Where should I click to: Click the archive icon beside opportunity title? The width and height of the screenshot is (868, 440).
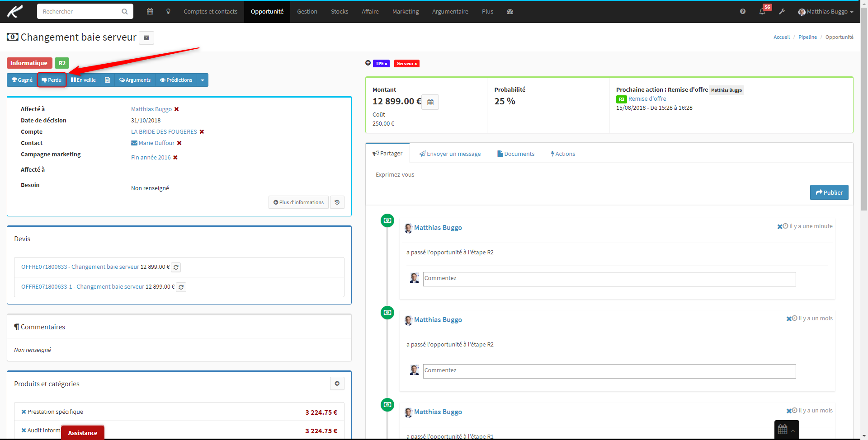tap(146, 38)
